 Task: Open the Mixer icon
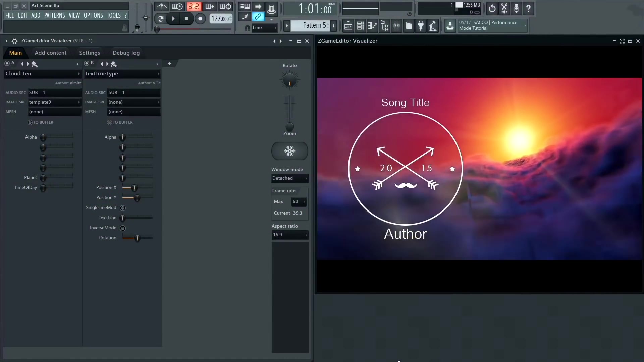pyautogui.click(x=396, y=26)
